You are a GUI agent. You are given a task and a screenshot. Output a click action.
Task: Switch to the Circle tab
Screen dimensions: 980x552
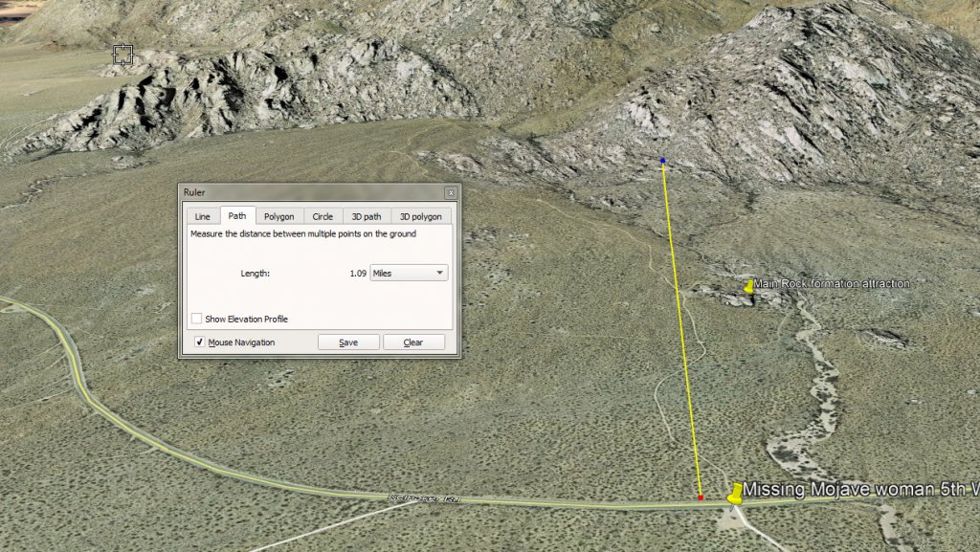click(x=323, y=216)
